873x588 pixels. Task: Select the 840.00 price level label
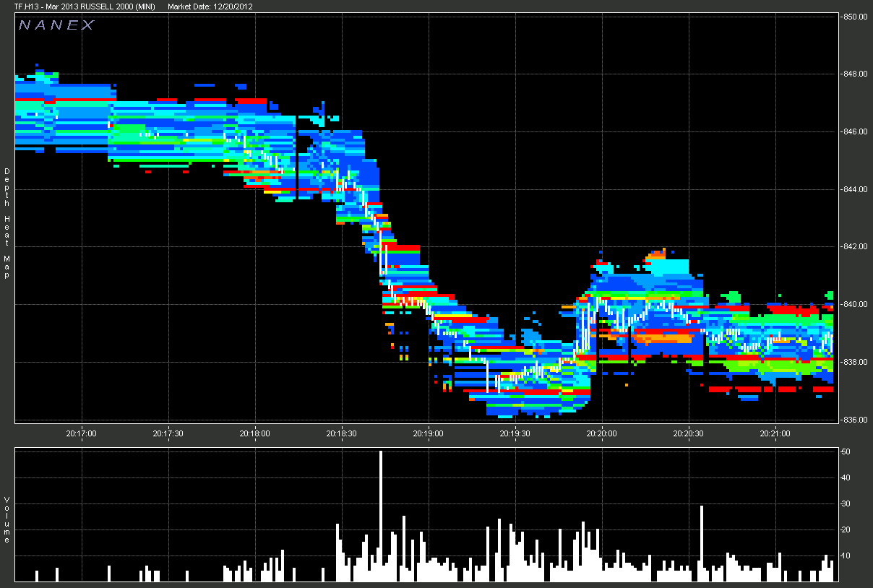click(856, 304)
